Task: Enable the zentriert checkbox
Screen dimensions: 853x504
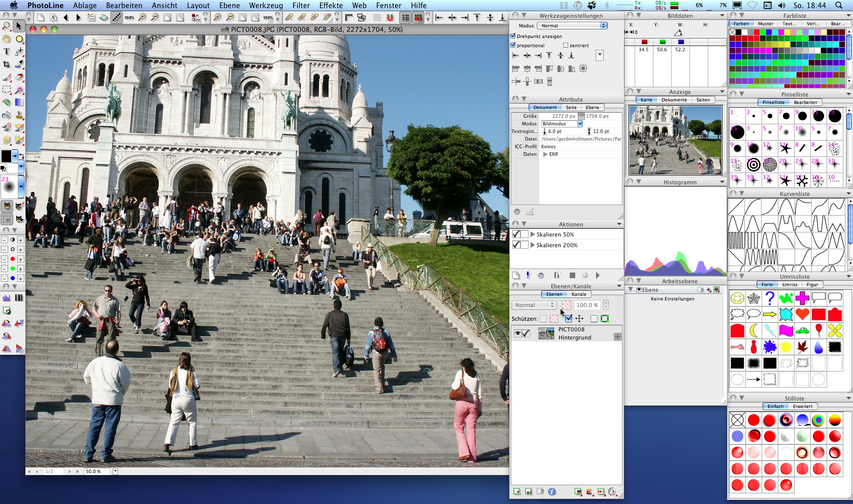Action: [x=566, y=45]
